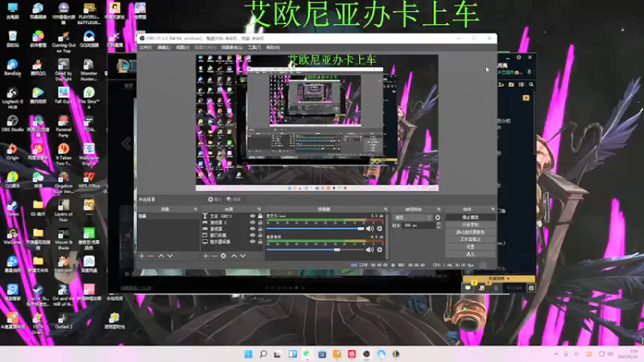Image resolution: width=644 pixels, height=362 pixels.
Task: Open the Origin desktop shortcut
Action: [x=12, y=151]
